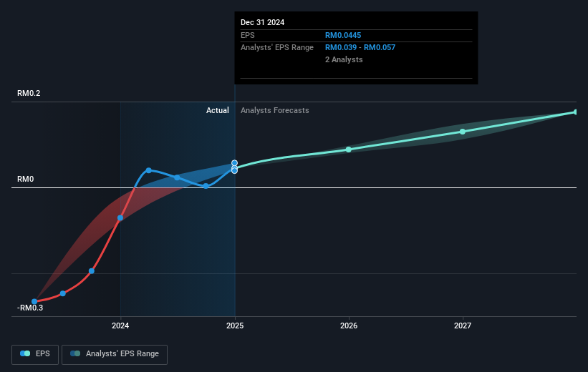Click the final forecast point at chart's right edge
The image size is (588, 372).
pyautogui.click(x=576, y=112)
